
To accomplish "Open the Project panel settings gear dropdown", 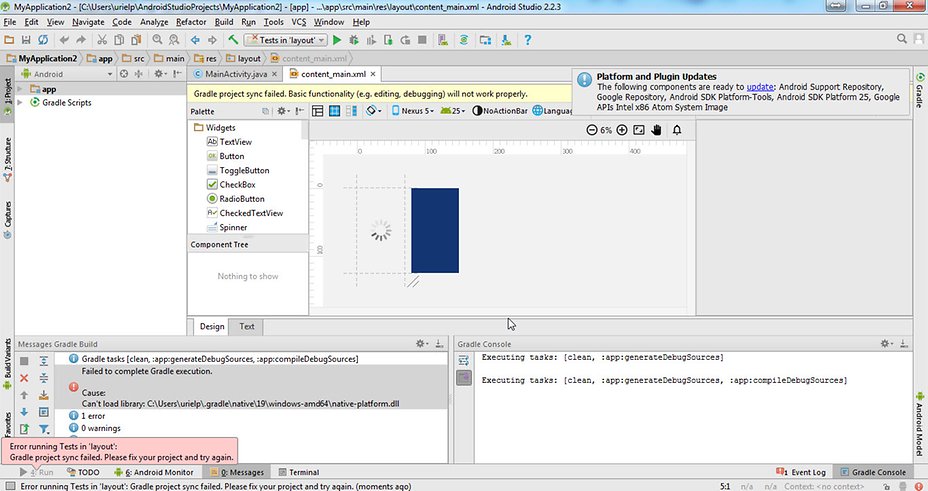I will coord(160,74).
